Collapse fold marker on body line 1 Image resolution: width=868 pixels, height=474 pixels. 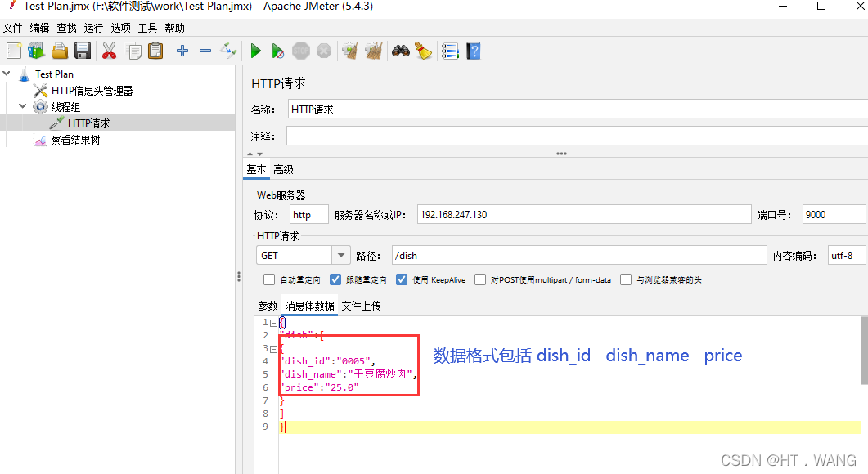tap(273, 323)
